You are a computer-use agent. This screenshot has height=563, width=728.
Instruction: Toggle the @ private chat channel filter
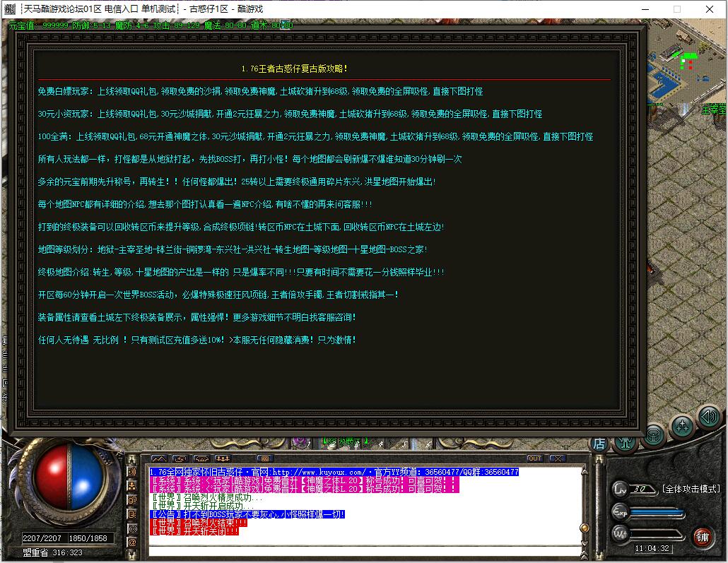[x=132, y=542]
